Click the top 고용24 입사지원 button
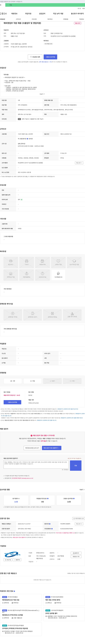The image size is (85, 644). click(x=50, y=57)
